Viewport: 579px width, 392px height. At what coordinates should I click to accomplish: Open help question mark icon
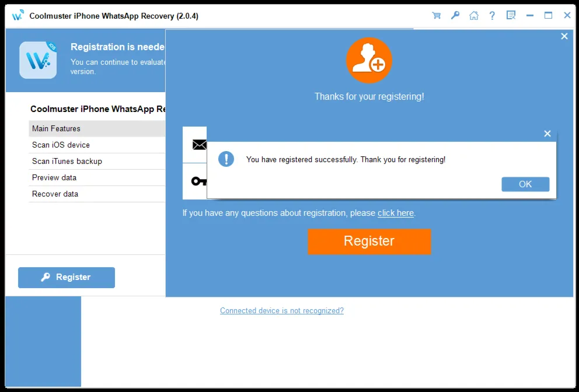pyautogui.click(x=492, y=16)
